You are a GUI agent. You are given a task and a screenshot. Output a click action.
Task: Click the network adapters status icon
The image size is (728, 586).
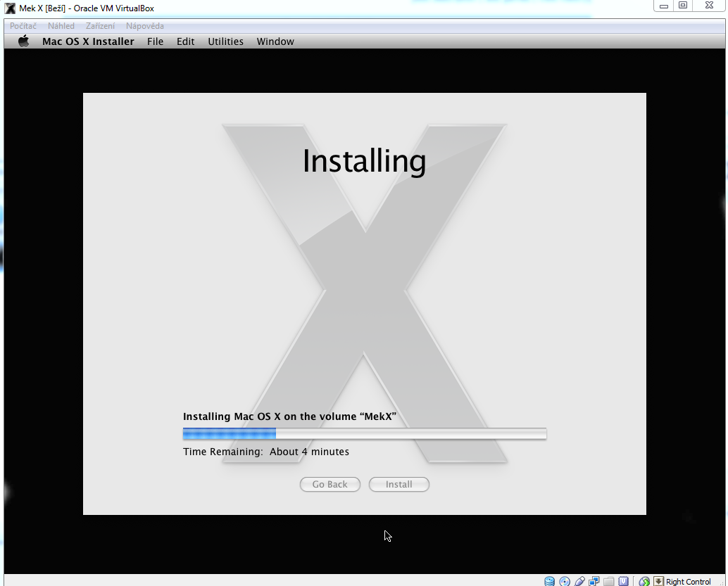pyautogui.click(x=594, y=581)
